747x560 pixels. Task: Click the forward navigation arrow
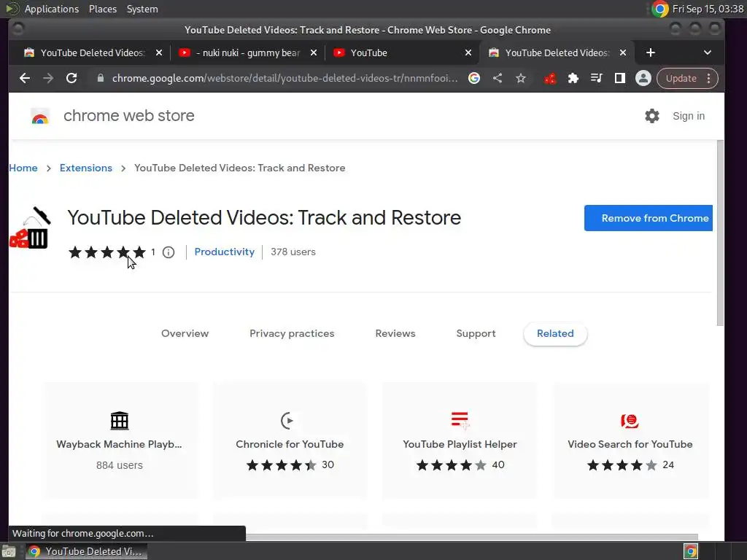pos(48,78)
